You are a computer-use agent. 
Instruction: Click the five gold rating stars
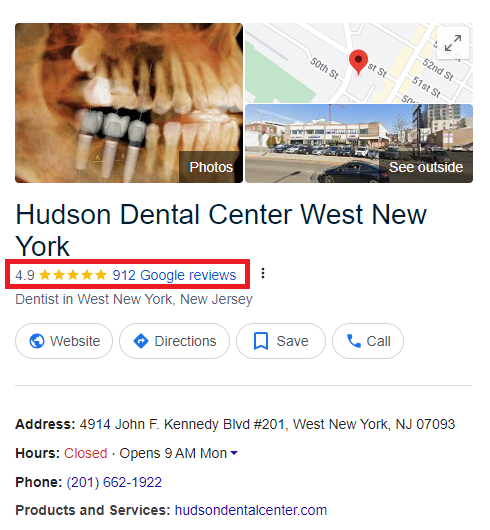73,275
